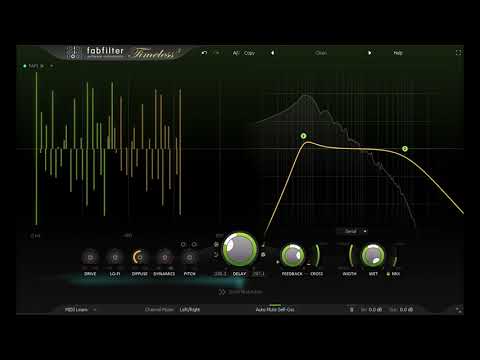480x360 pixels.
Task: Open the MIDI Learn dropdown arrow
Action: coord(94,309)
